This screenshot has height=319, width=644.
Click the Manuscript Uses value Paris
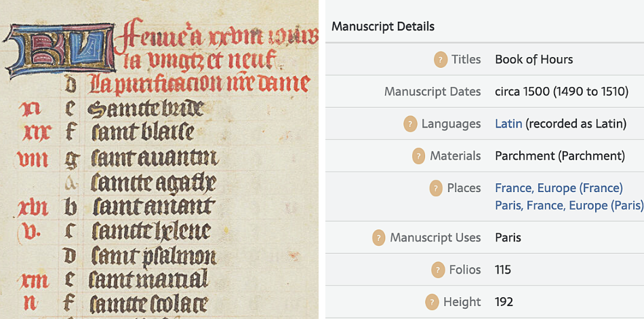coord(508,238)
